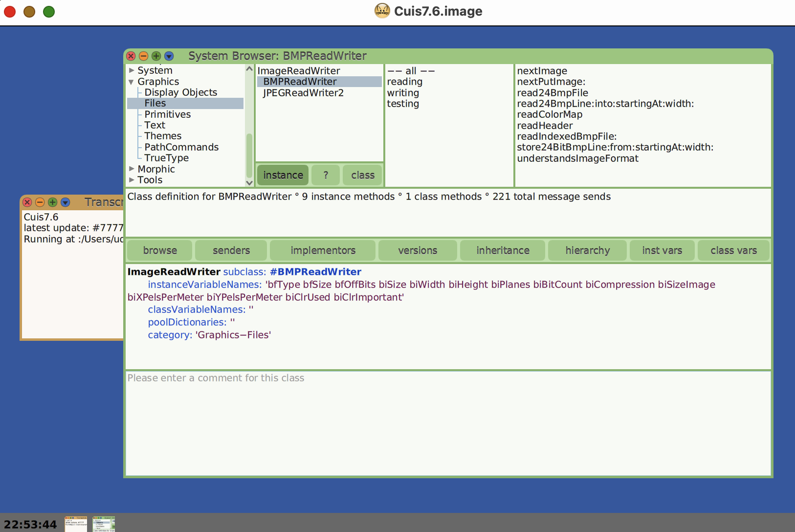Screen dimensions: 795x532
Task: Click the taskbar clock 22:53:44
Action: [30, 524]
